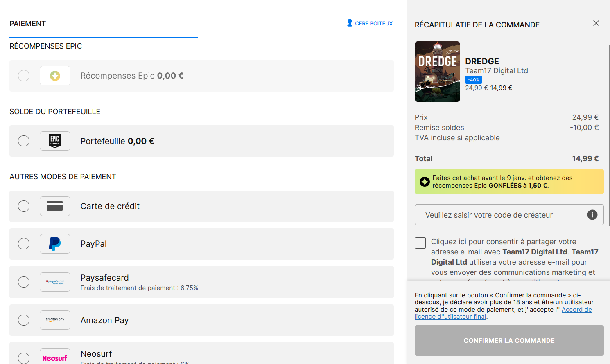Select the PayPal radio button
This screenshot has width=610, height=364.
24,244
